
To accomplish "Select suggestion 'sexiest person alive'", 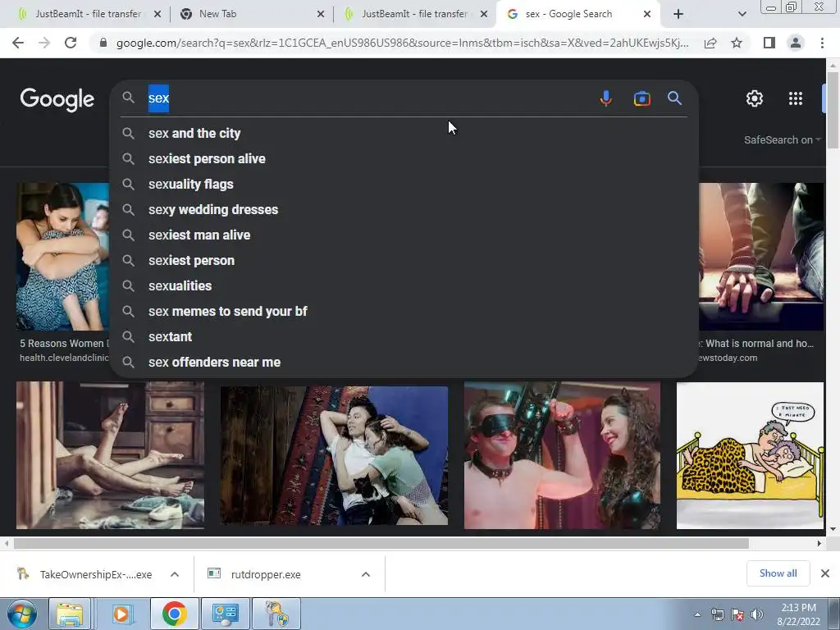I will (404, 158).
